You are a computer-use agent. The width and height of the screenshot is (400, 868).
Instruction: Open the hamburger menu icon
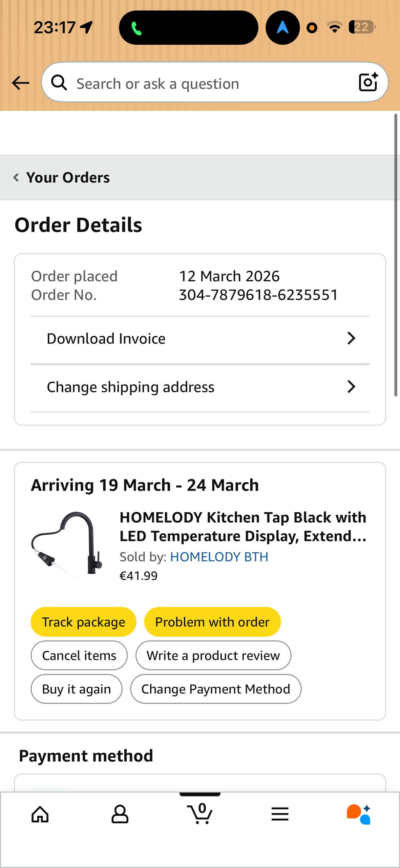(x=280, y=814)
